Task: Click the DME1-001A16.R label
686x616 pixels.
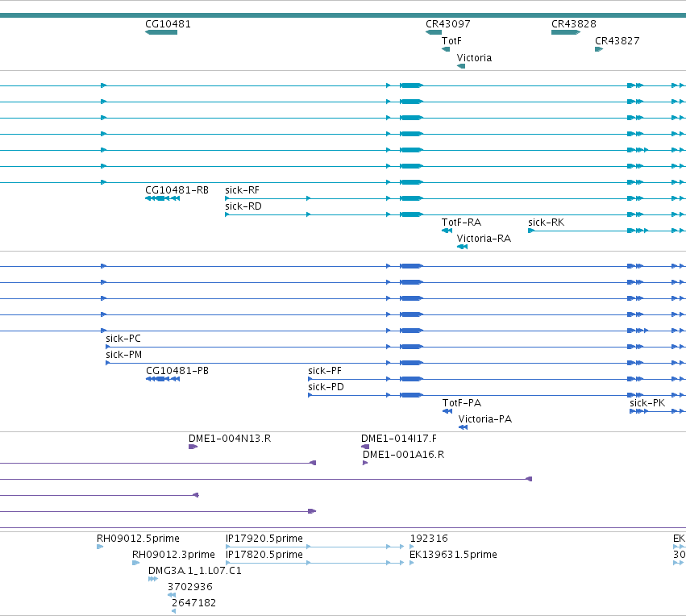Action: [x=403, y=455]
